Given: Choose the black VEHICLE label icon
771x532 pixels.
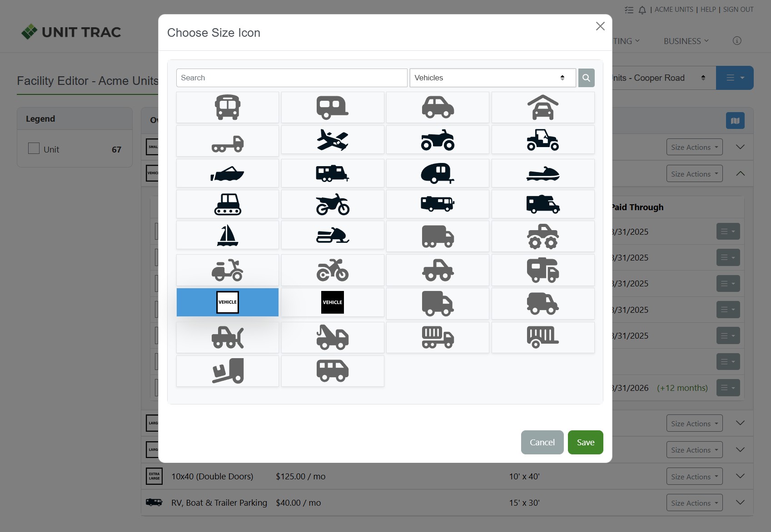Looking at the screenshot, I should click(x=333, y=302).
